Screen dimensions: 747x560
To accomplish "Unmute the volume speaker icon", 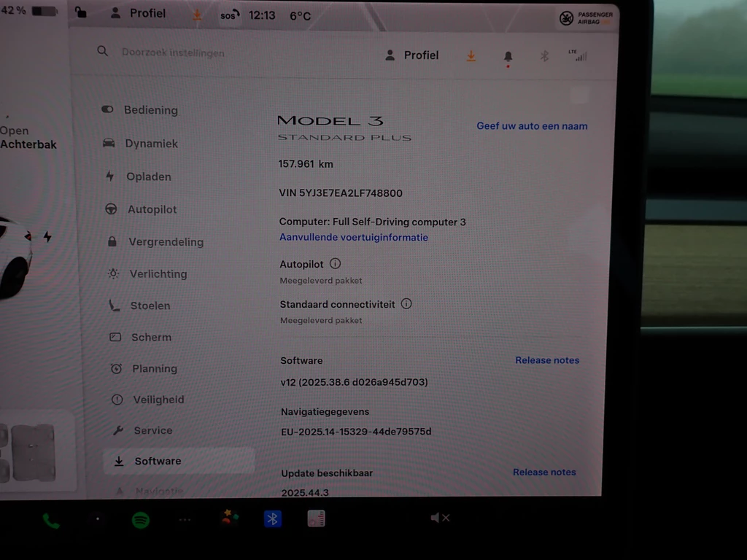I will 439,518.
